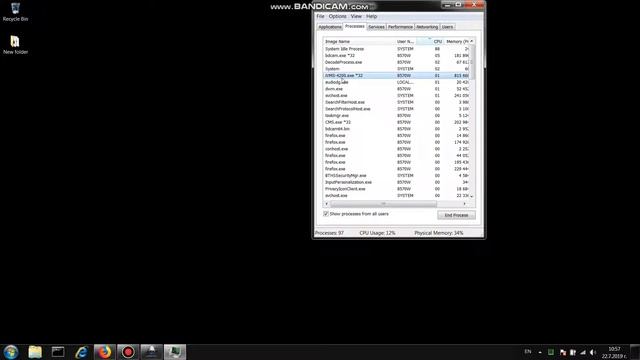Select the SearchFilterHost.exe row
This screenshot has width=640, height=360.
396,102
